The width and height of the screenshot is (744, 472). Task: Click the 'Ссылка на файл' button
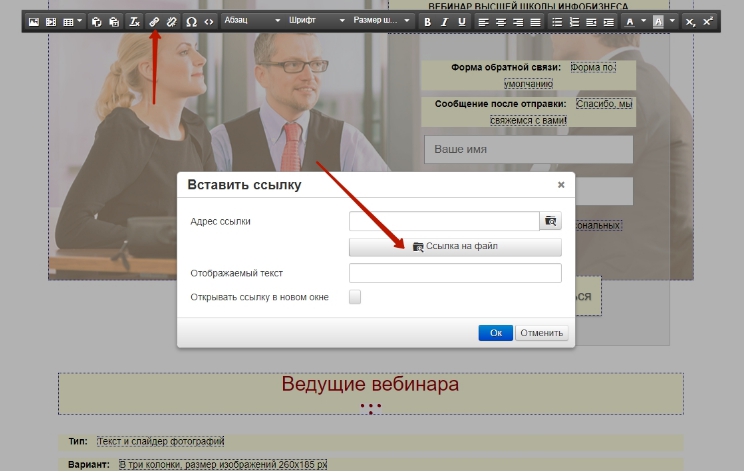click(455, 246)
